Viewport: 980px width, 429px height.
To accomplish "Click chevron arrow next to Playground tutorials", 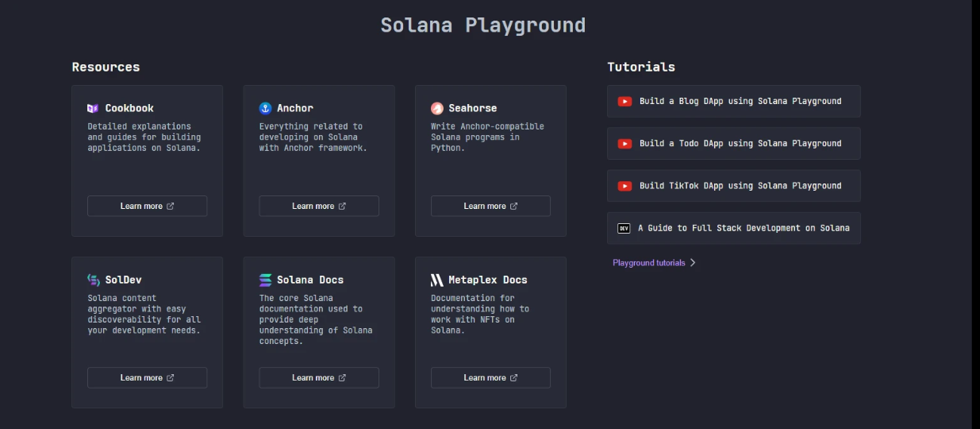I will (x=693, y=263).
